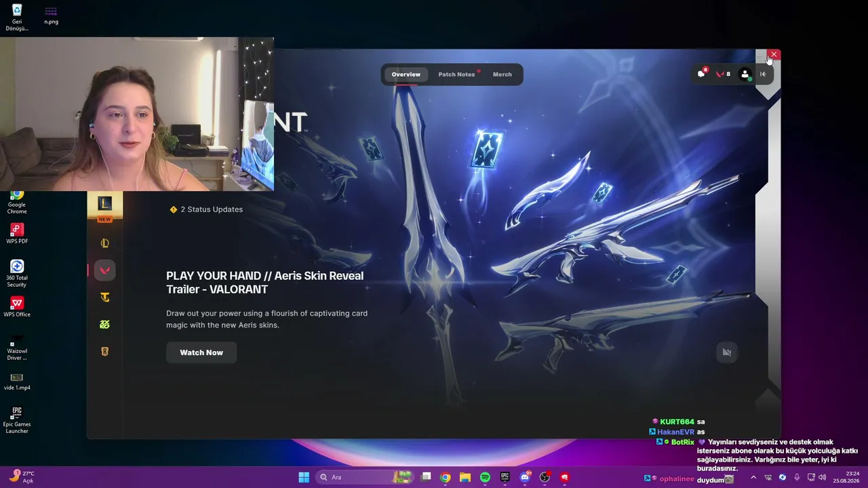Open Epic Games Launcher from the taskbar
The width and height of the screenshot is (868, 488).
(505, 477)
